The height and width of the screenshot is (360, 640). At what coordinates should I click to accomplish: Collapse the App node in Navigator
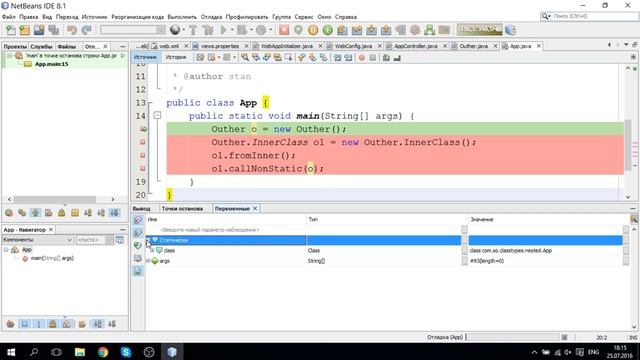click(x=7, y=249)
